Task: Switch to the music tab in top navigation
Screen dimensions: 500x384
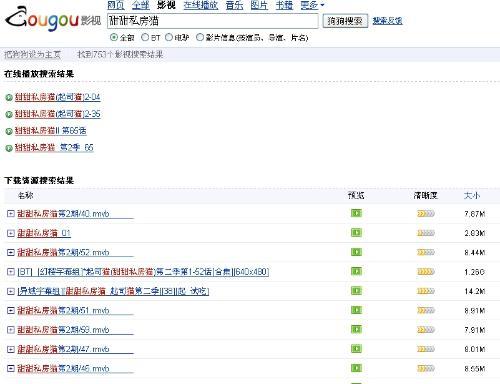Action: point(234,5)
